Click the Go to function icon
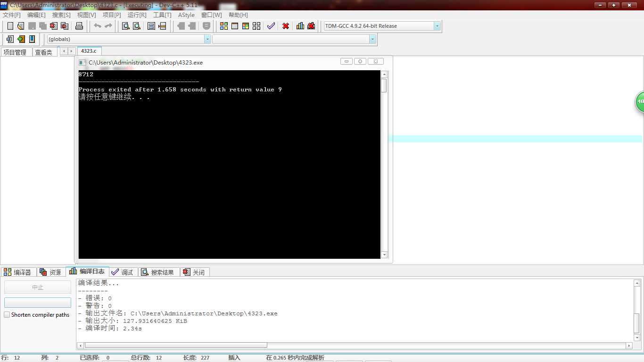Viewport: 644px width, 362px height. click(x=151, y=26)
